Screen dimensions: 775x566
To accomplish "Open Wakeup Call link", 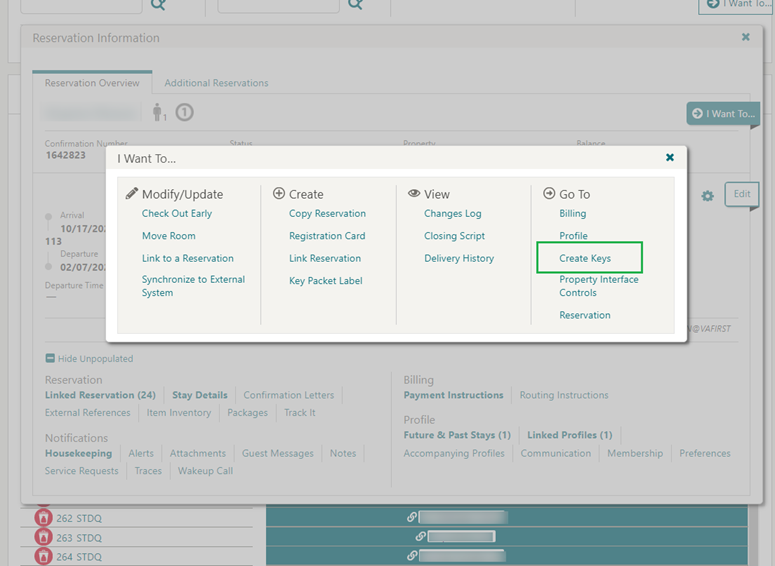I will [205, 471].
